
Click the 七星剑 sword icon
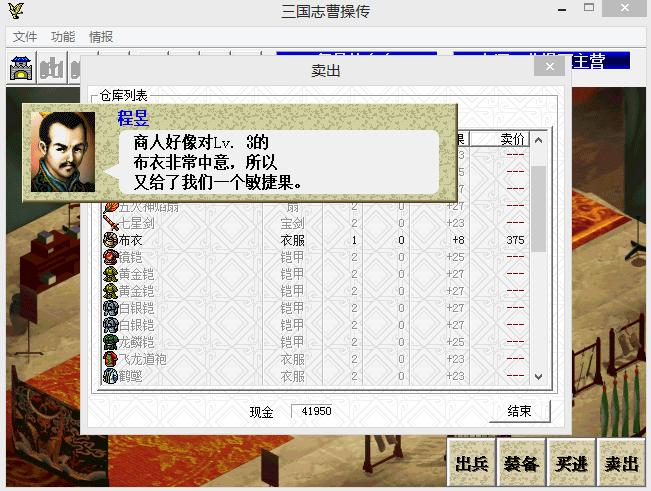(x=110, y=223)
